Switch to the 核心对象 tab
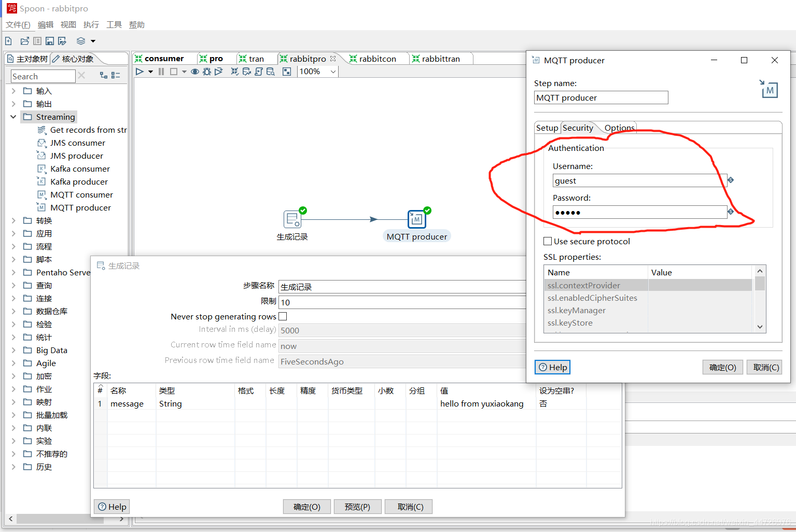 [x=78, y=59]
